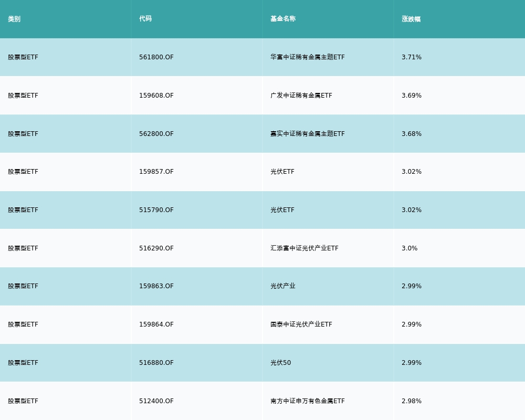Click 股票型ETF in the 562800.OF row
This screenshot has width=525, height=420.
(x=23, y=134)
